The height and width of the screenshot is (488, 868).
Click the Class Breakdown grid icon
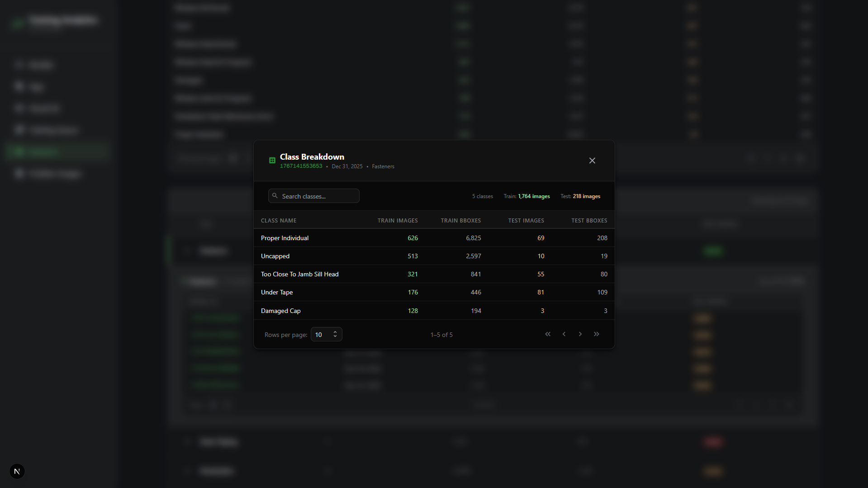pyautogui.click(x=272, y=161)
